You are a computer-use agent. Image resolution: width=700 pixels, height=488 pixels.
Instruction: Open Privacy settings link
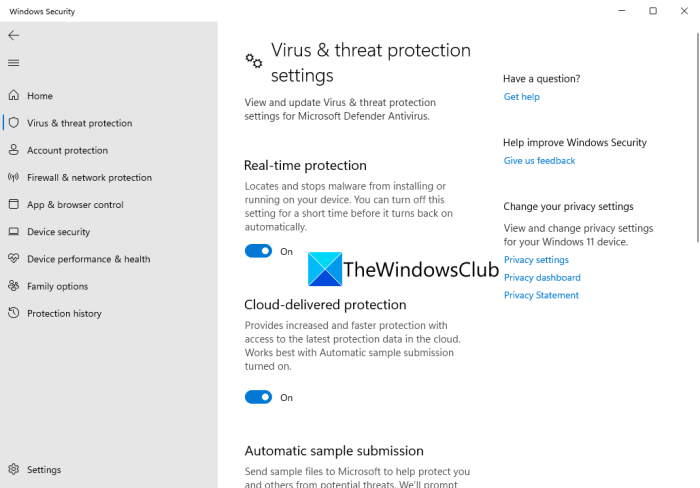tap(536, 260)
